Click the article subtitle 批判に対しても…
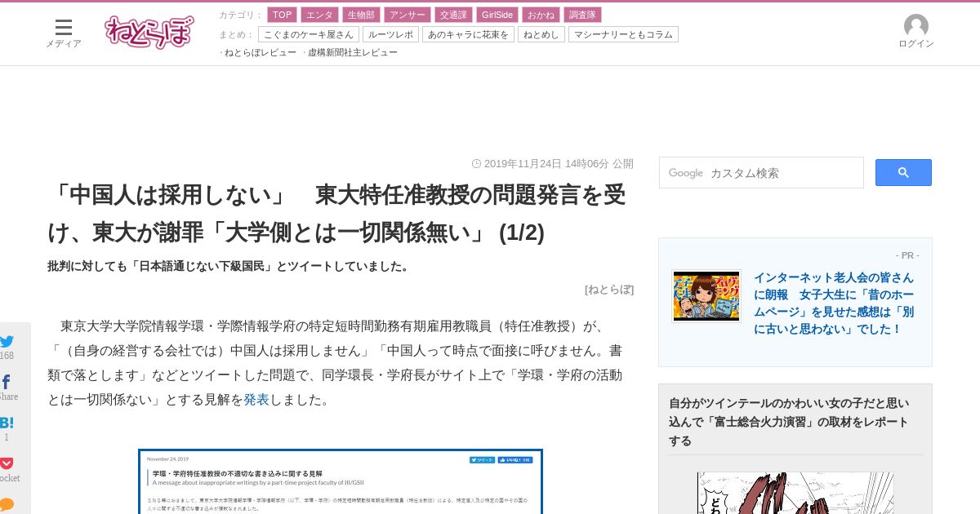980x514 pixels. [230, 266]
